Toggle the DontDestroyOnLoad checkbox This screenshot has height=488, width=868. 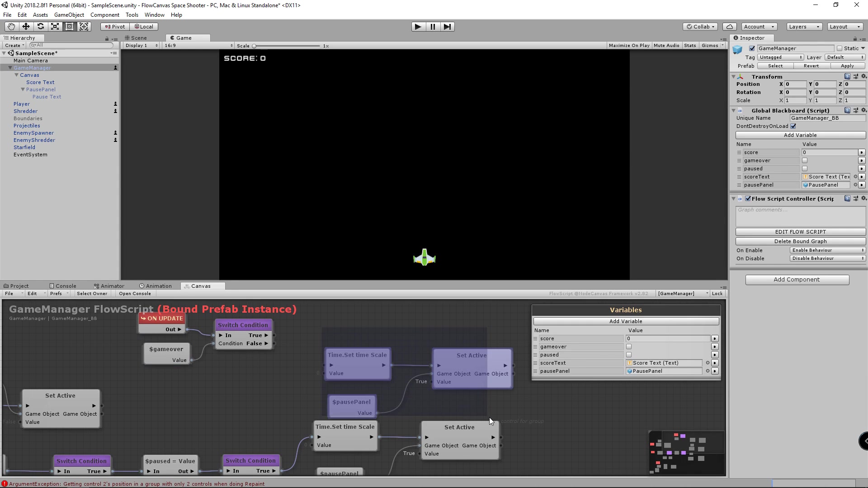[793, 126]
